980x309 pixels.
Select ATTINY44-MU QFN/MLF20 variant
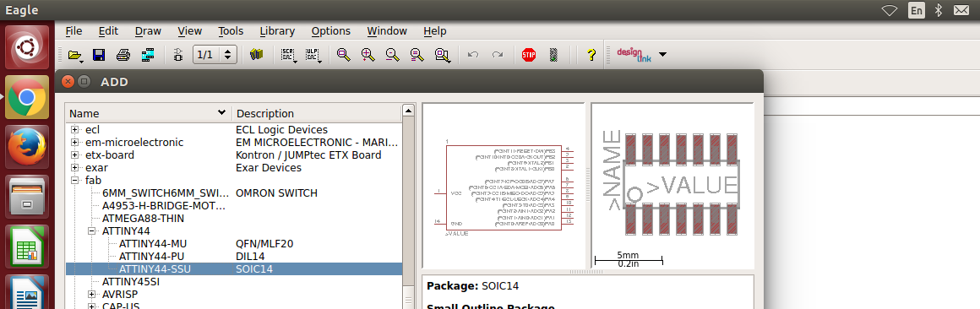click(x=234, y=243)
